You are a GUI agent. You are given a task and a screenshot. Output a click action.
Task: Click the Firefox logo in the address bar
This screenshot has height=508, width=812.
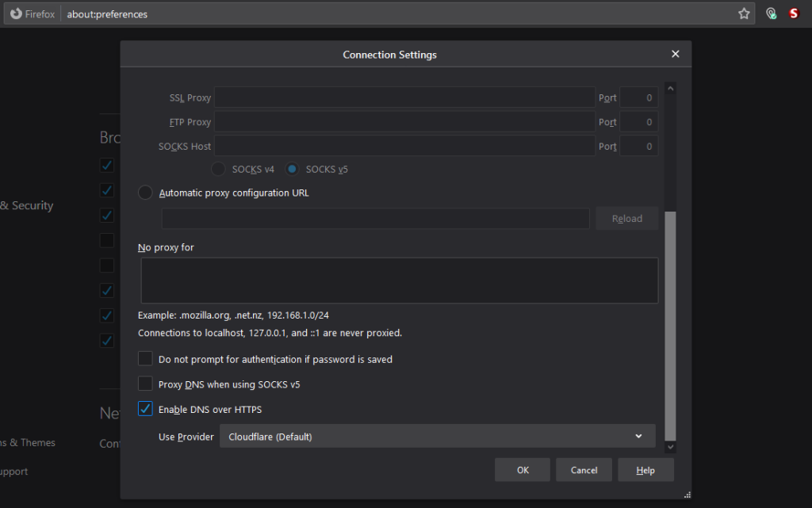point(15,13)
